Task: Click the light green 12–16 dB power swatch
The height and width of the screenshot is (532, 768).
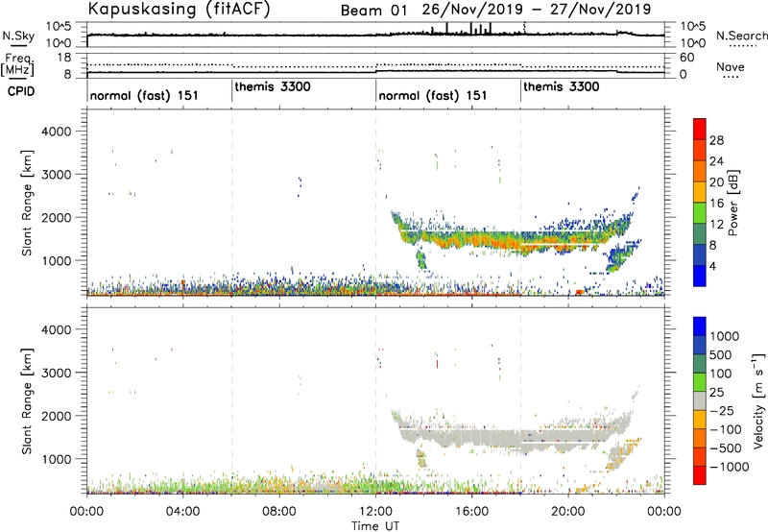Action: tap(700, 213)
